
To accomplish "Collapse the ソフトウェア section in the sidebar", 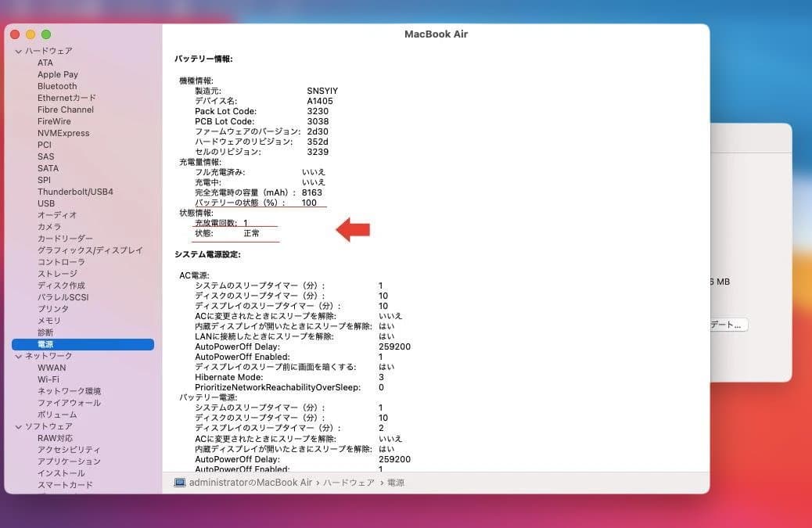I will pos(18,426).
